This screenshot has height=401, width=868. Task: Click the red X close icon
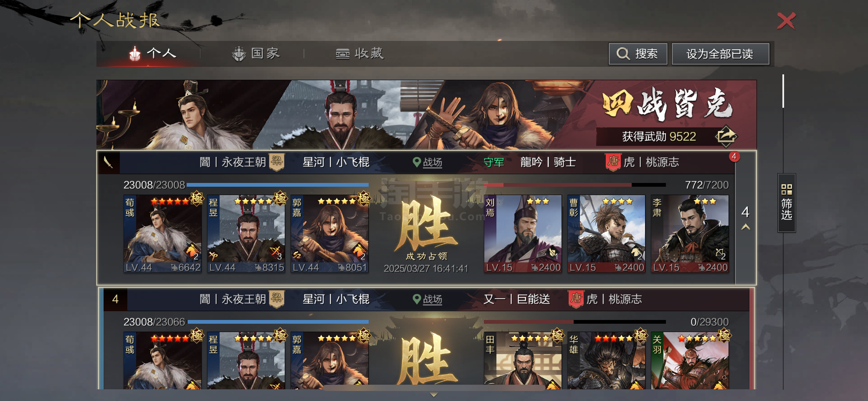(786, 20)
